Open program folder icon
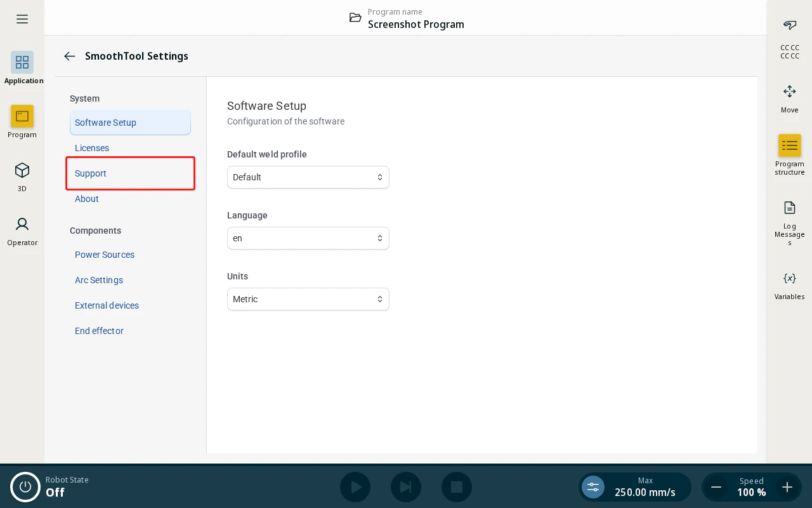 click(x=355, y=18)
